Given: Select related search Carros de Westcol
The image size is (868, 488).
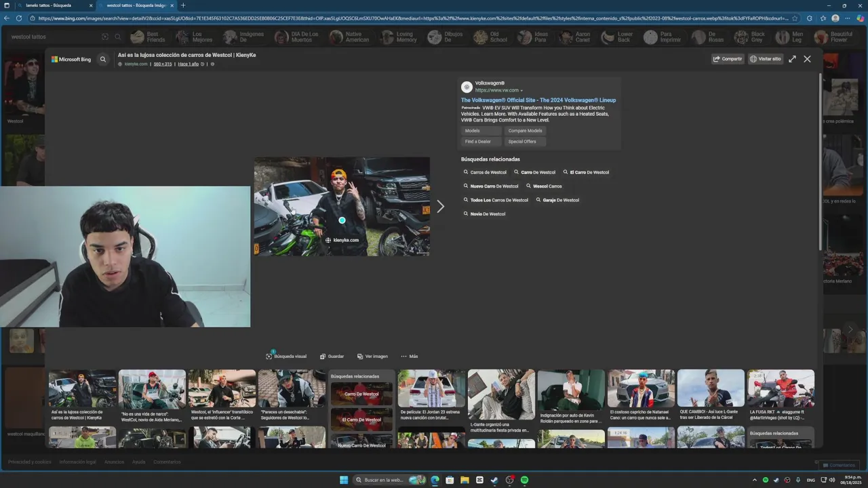Looking at the screenshot, I should click(485, 172).
